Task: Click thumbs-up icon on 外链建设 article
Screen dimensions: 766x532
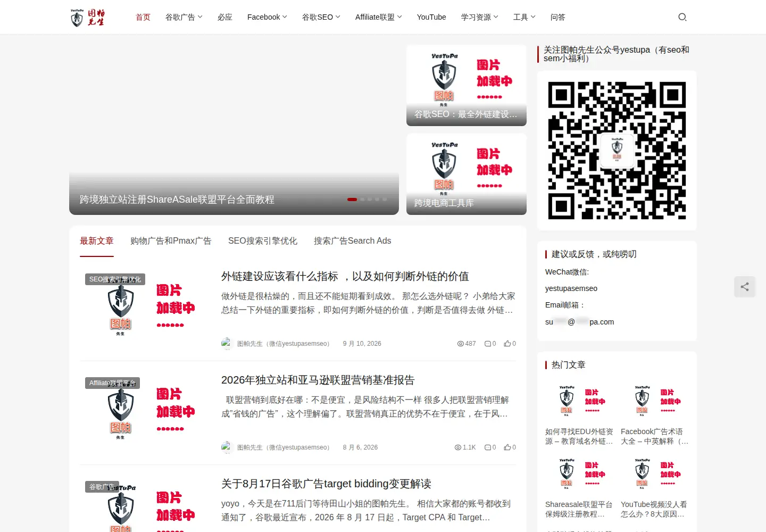Action: [507, 344]
